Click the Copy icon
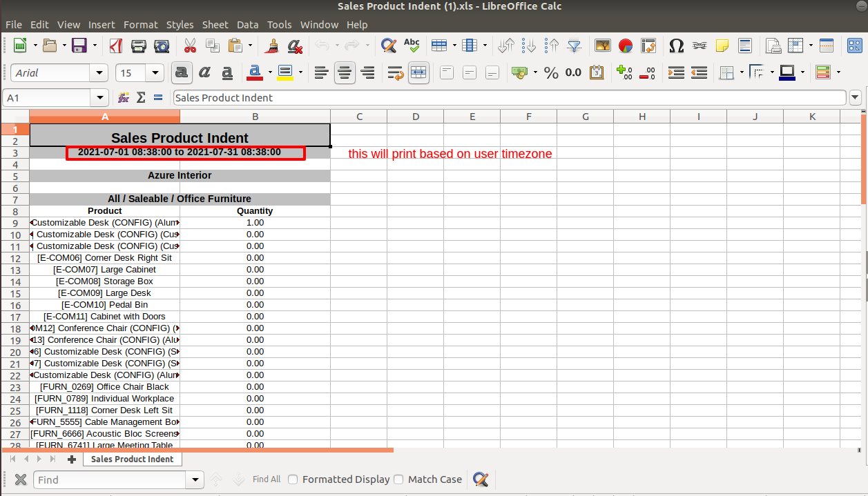 pos(213,46)
